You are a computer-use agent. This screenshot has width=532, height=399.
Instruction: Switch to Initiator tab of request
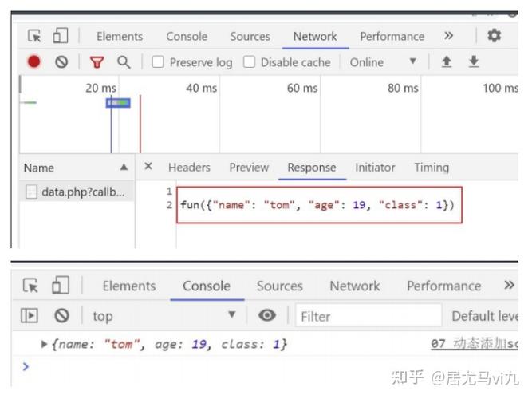(x=375, y=168)
